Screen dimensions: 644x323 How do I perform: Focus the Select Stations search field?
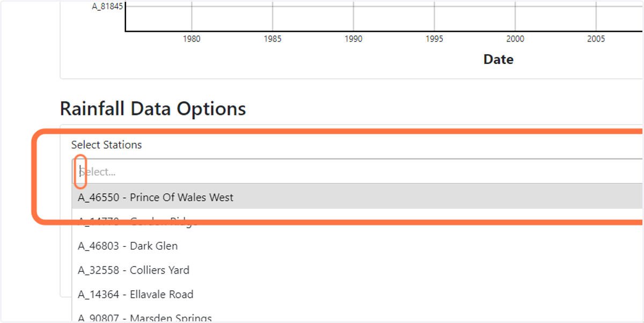[x=358, y=171]
